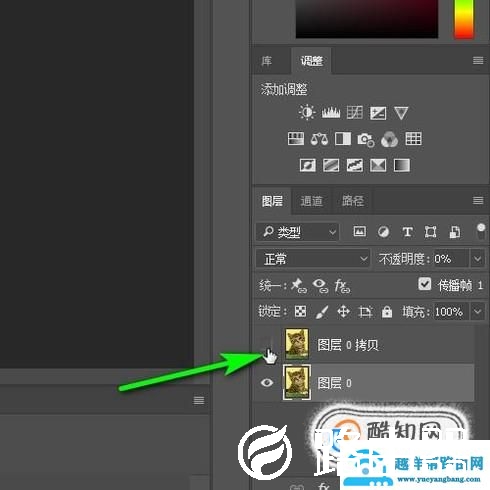The image size is (490, 490).
Task: Toggle the 传播帧 1 checkbox
Action: (425, 284)
